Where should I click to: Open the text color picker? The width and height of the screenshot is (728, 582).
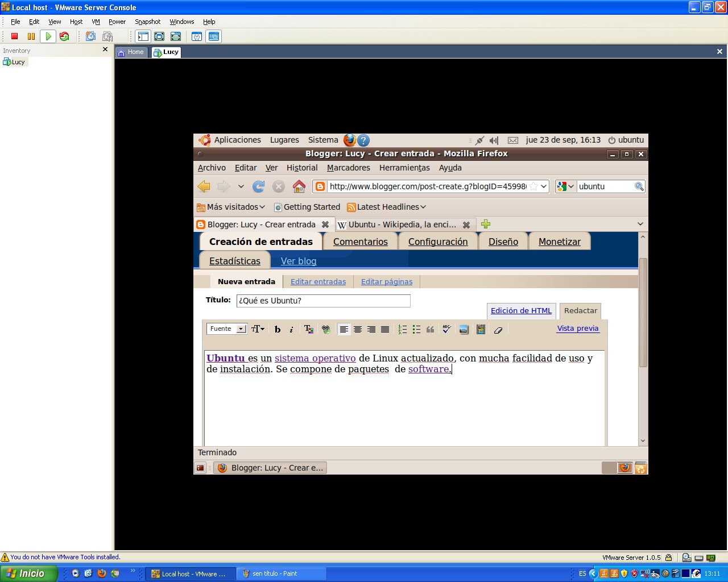(x=309, y=329)
